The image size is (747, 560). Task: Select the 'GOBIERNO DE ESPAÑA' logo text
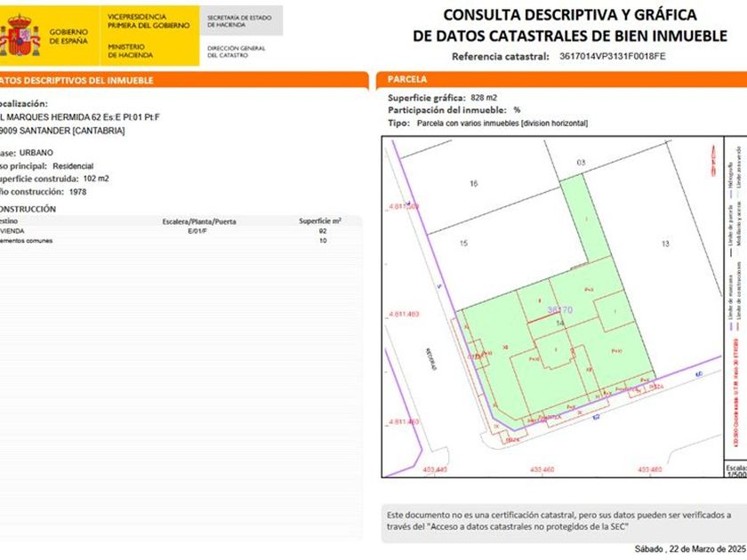click(68, 36)
